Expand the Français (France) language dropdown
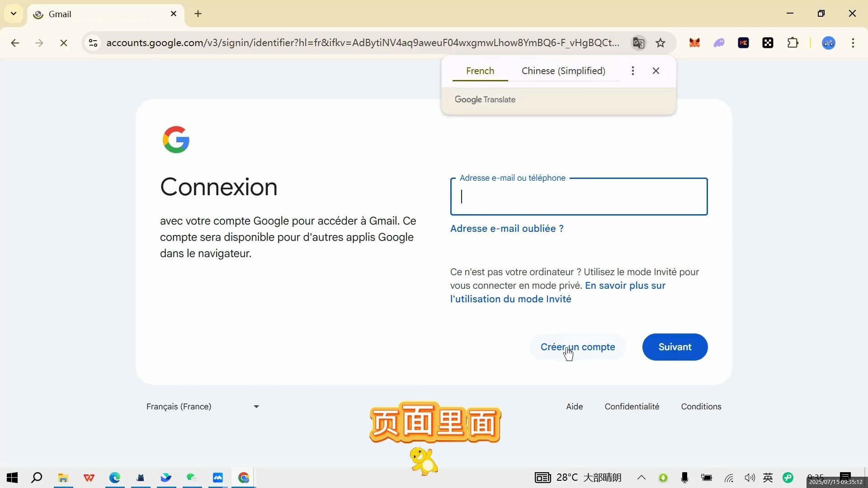 click(x=203, y=407)
